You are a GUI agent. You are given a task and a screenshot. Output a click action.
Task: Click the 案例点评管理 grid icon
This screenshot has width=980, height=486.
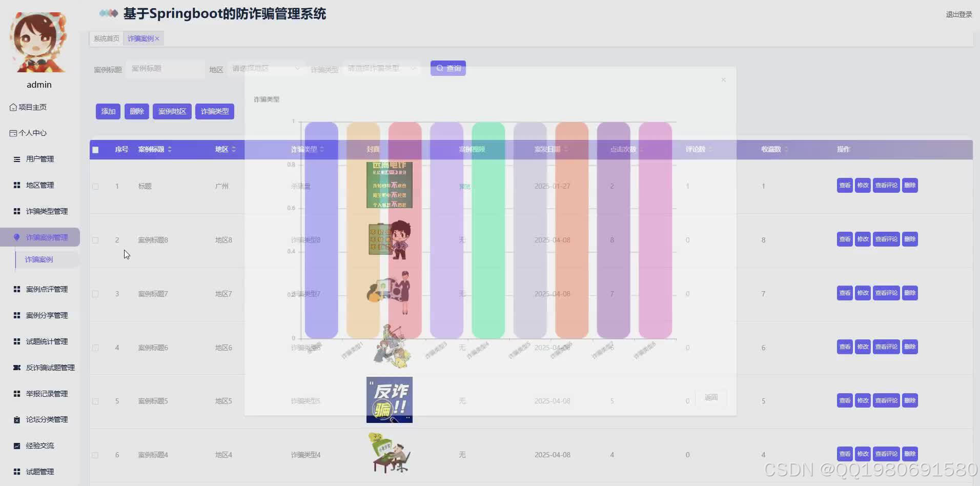pos(16,289)
